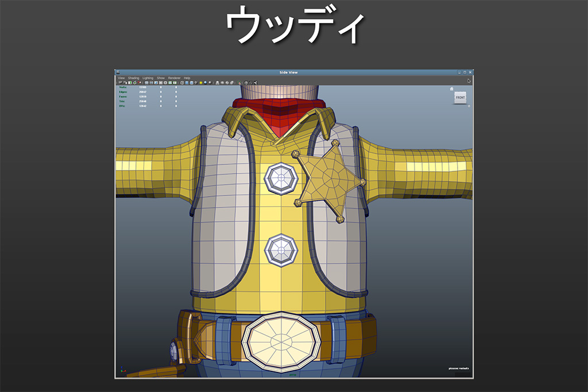Toggle the Safe Action icon
The image size is (588, 392).
[170, 83]
